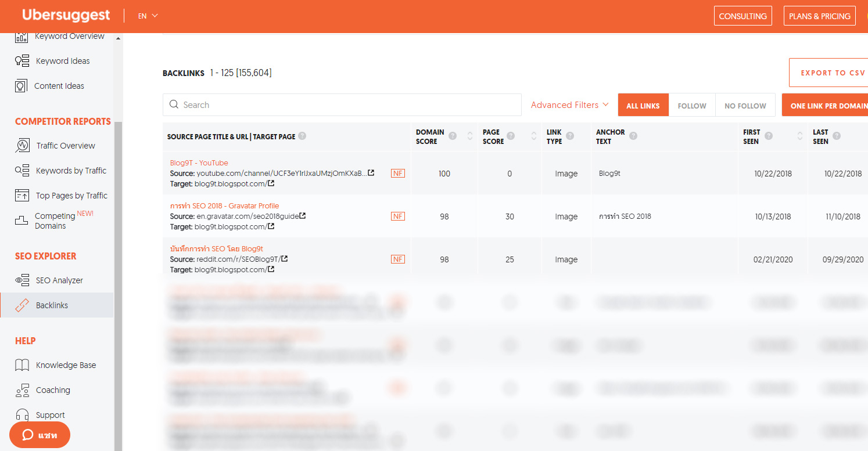The height and width of the screenshot is (451, 868).
Task: Click the Support headset icon
Action: [x=22, y=415]
